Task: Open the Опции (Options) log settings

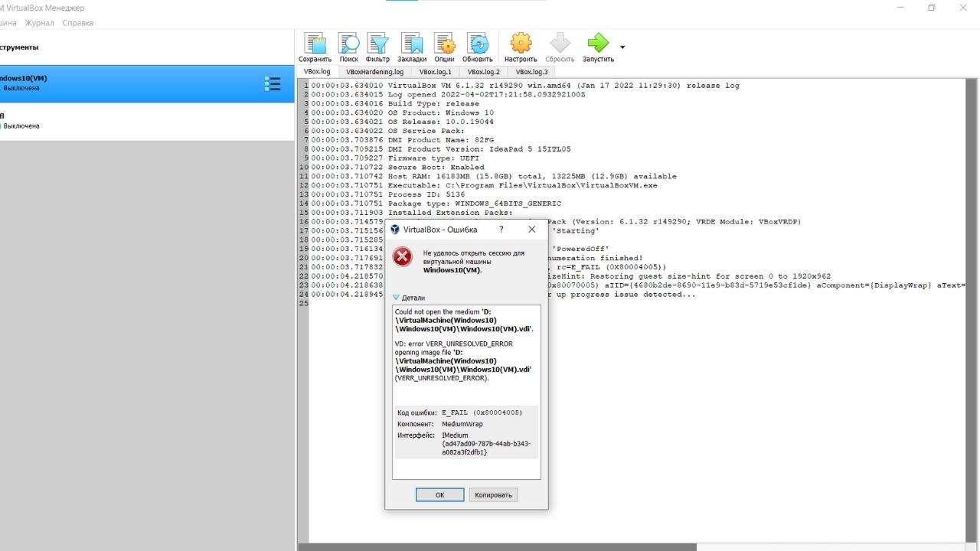Action: click(444, 47)
